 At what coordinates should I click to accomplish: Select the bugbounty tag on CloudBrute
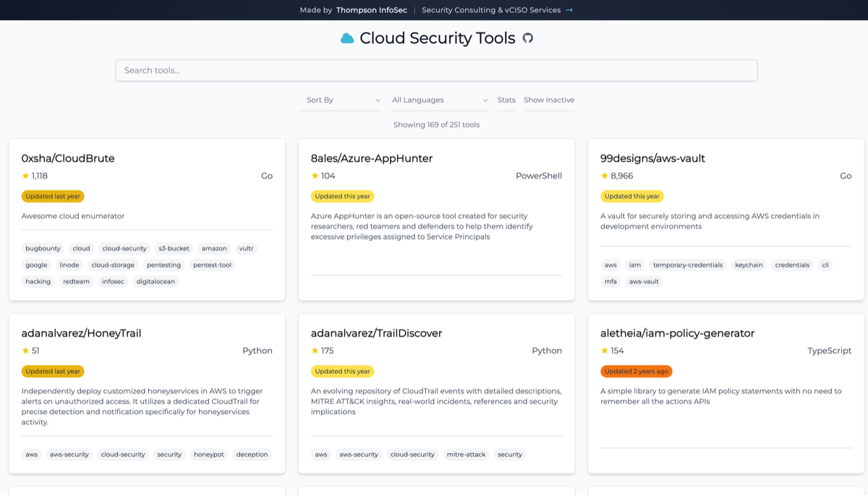click(43, 249)
